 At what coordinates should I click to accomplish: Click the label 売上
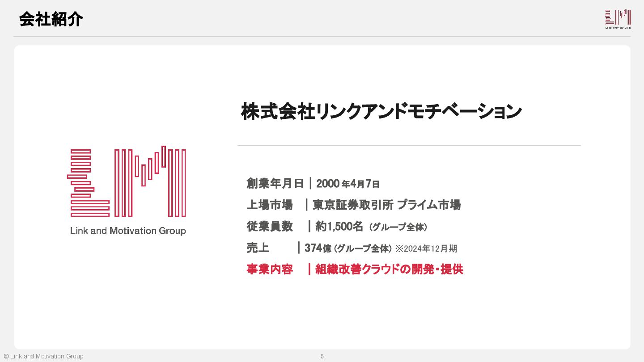coord(258,248)
